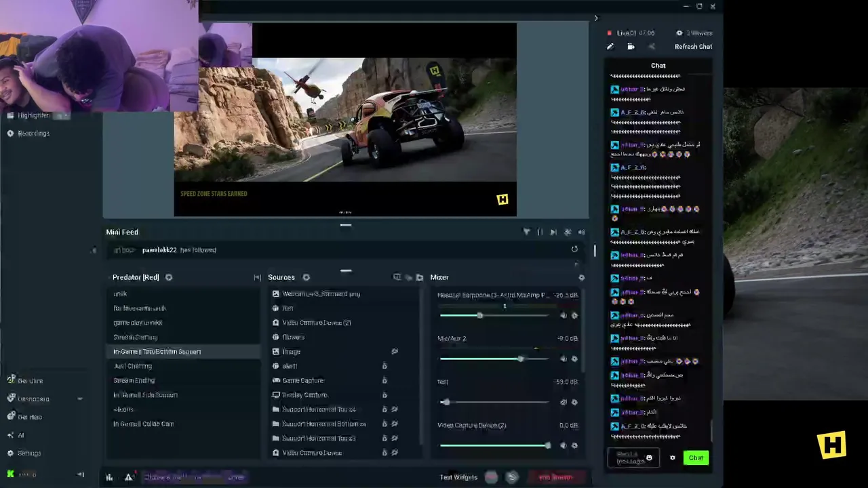This screenshot has width=868, height=488.
Task: Collapse the scenes panel using the arrow
Action: click(x=257, y=277)
